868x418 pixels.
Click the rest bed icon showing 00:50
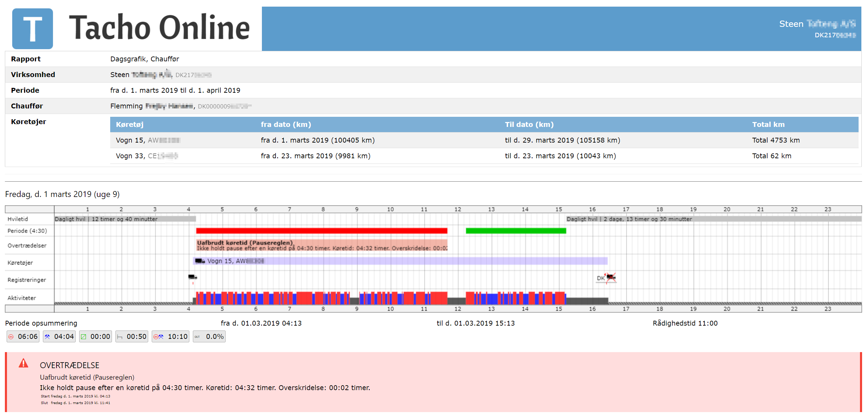pyautogui.click(x=120, y=337)
